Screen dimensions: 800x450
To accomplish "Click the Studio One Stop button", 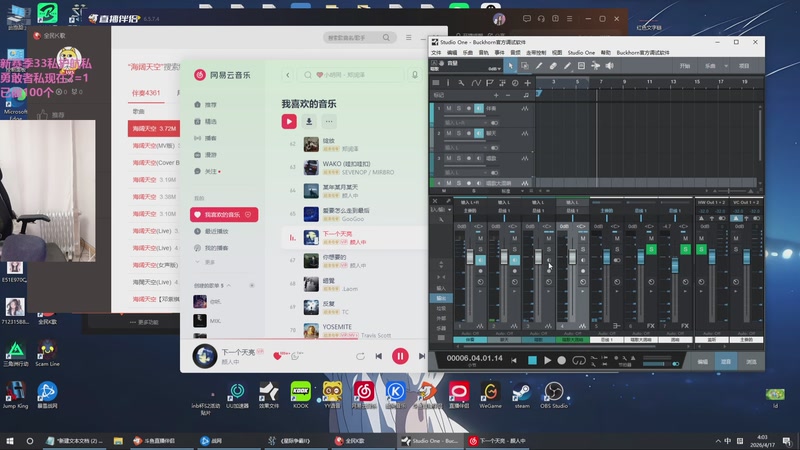I will tap(532, 360).
